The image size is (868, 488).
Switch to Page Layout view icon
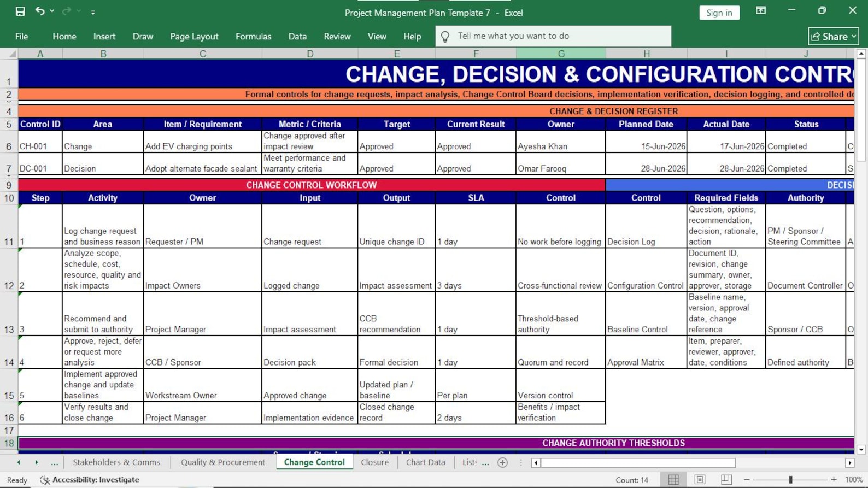[x=700, y=480]
